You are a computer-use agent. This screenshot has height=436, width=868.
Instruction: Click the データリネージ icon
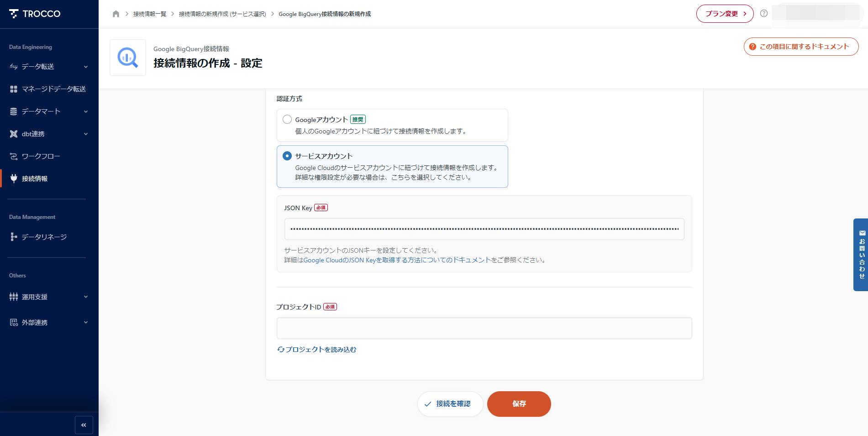coord(14,237)
